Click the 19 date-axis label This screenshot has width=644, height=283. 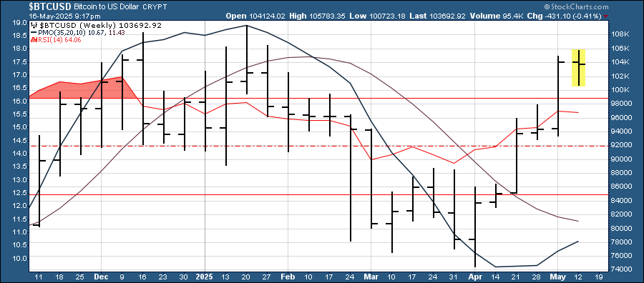pyautogui.click(x=599, y=277)
